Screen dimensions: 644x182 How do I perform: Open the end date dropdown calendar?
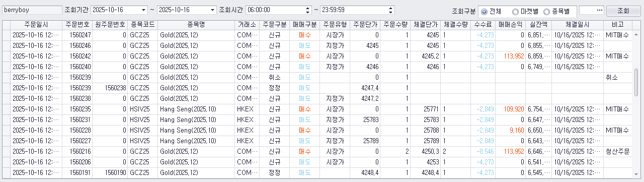212,10
